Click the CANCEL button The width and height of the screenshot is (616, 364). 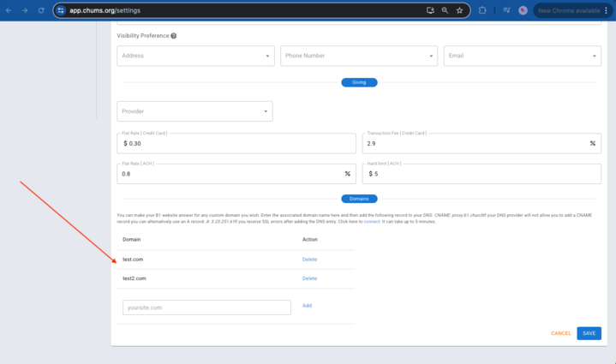click(560, 333)
